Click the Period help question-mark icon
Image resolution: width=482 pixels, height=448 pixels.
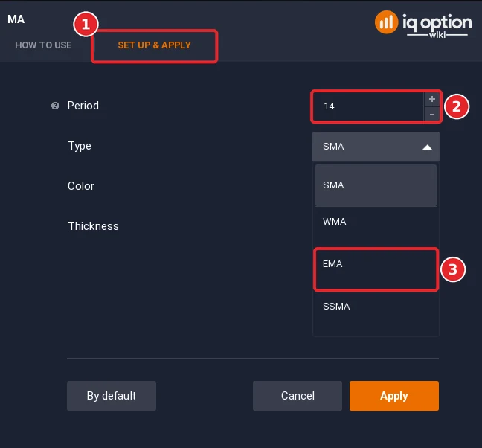coord(55,106)
